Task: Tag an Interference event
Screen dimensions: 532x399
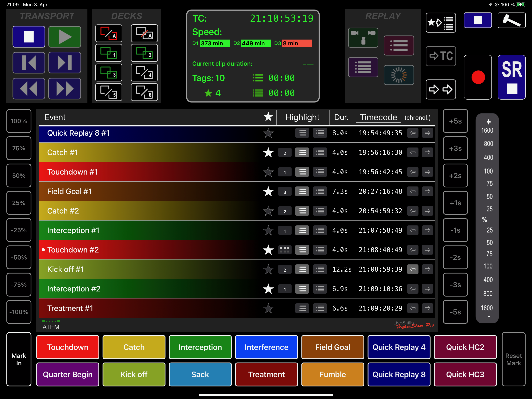Action: 266,347
